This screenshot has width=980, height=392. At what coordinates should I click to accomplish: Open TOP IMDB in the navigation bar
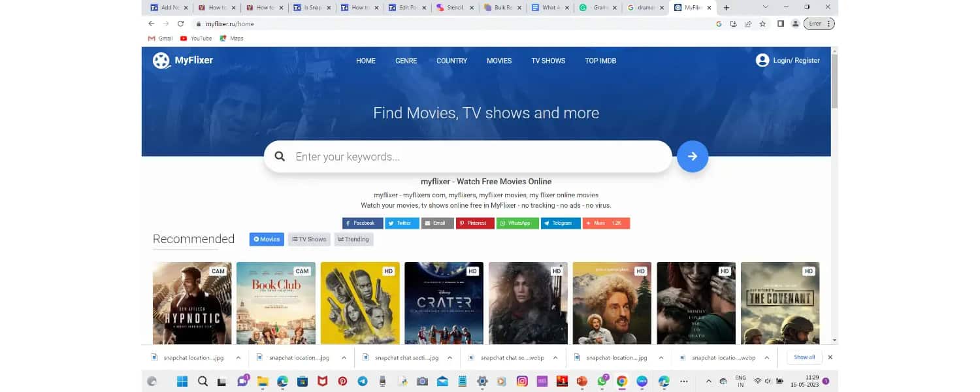(x=600, y=61)
